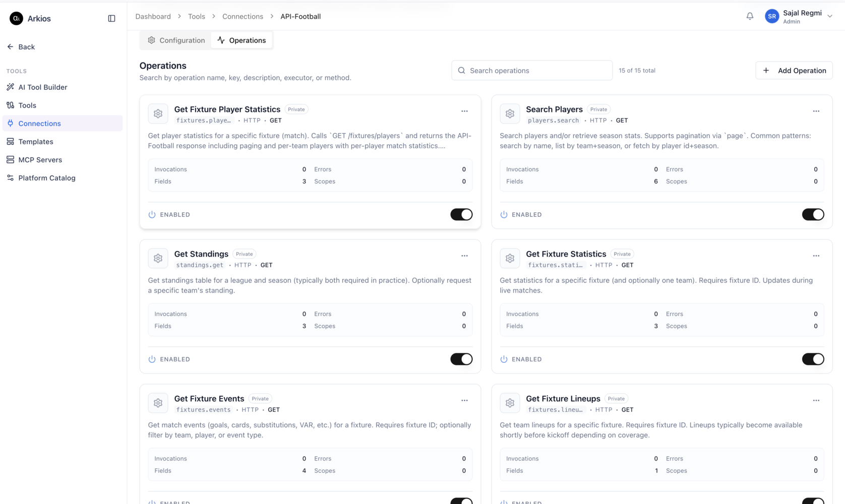Image resolution: width=845 pixels, height=504 pixels.
Task: Click the Connections plug icon
Action: pos(10,123)
